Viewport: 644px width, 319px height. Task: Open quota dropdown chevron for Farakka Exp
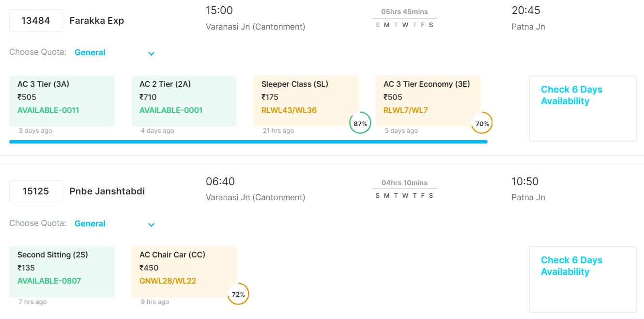coord(151,53)
